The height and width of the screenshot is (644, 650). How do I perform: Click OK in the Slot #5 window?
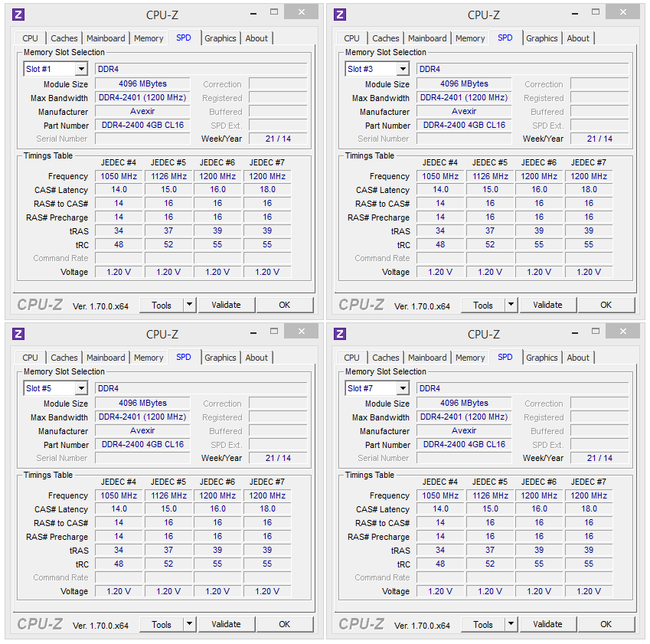pos(285,624)
